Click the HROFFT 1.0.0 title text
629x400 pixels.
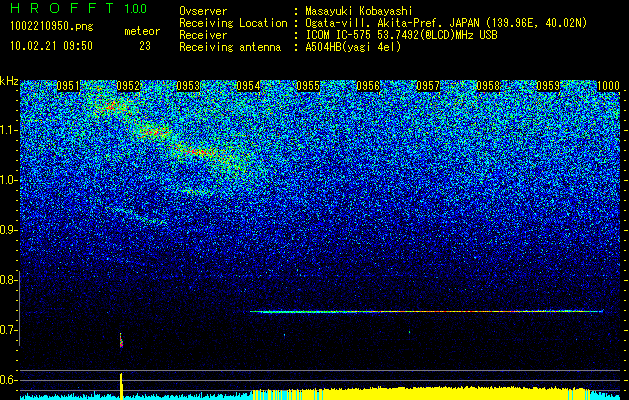point(78,8)
